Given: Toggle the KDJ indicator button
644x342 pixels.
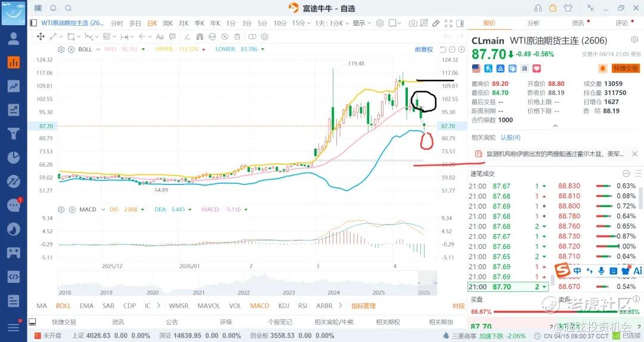Looking at the screenshot, I should point(284,306).
